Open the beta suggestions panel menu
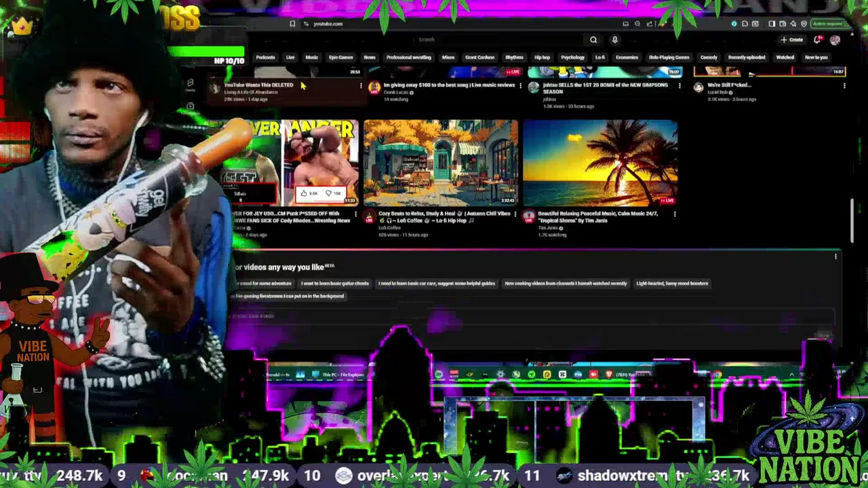This screenshot has height=488, width=868. tap(835, 257)
